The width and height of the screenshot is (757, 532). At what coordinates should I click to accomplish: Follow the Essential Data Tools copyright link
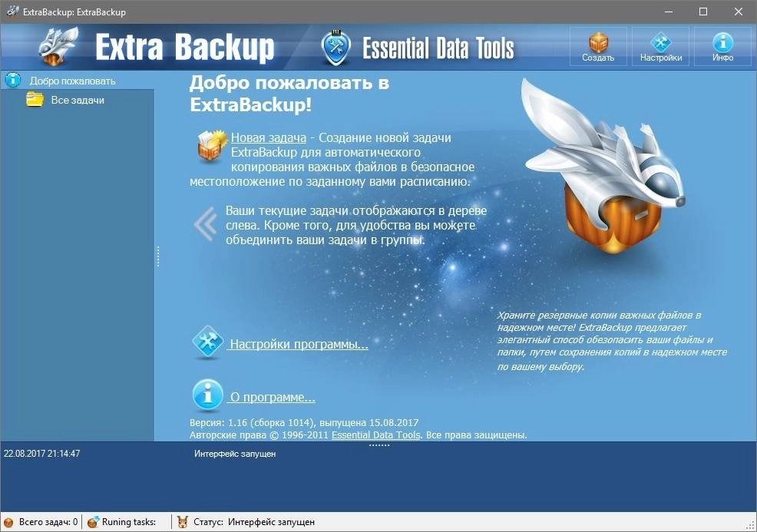pyautogui.click(x=376, y=435)
